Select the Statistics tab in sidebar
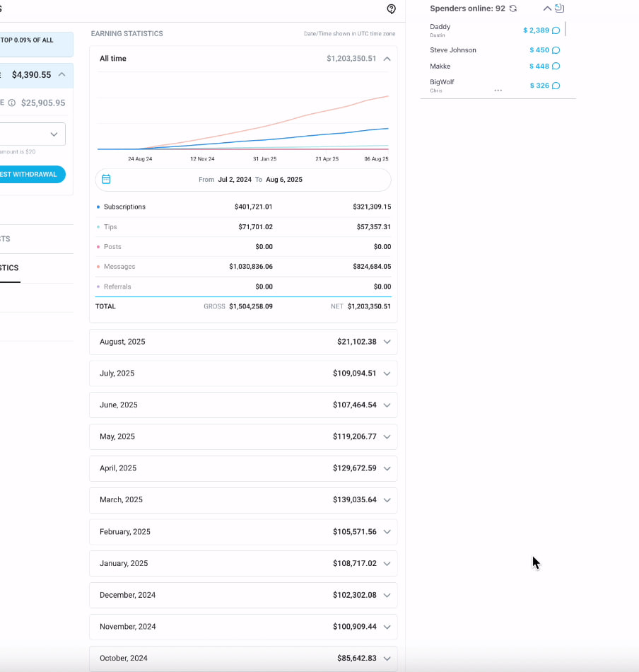 coord(9,268)
